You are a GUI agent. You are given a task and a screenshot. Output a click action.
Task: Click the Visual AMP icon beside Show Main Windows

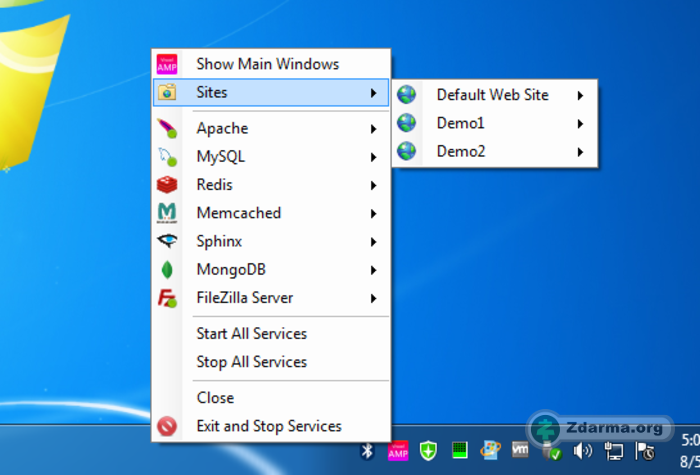(167, 64)
